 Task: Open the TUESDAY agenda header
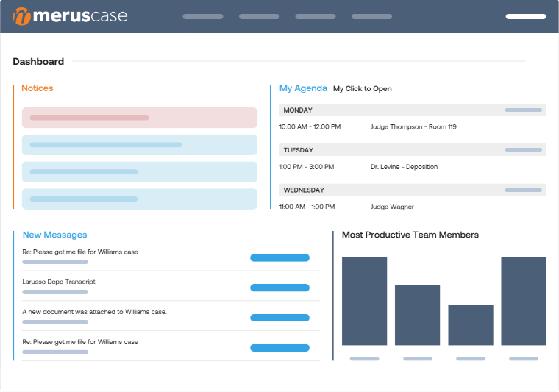413,150
